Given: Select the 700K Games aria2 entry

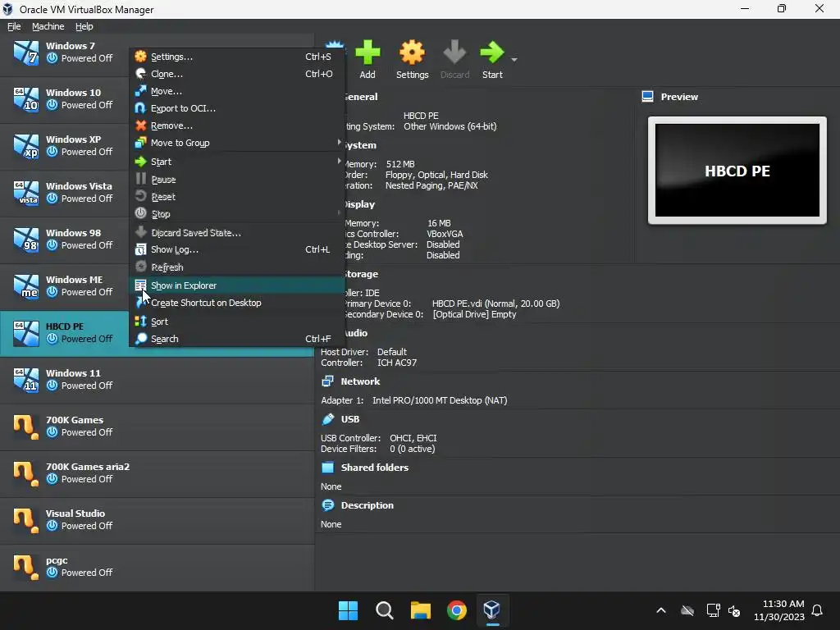Looking at the screenshot, I should click(157, 473).
